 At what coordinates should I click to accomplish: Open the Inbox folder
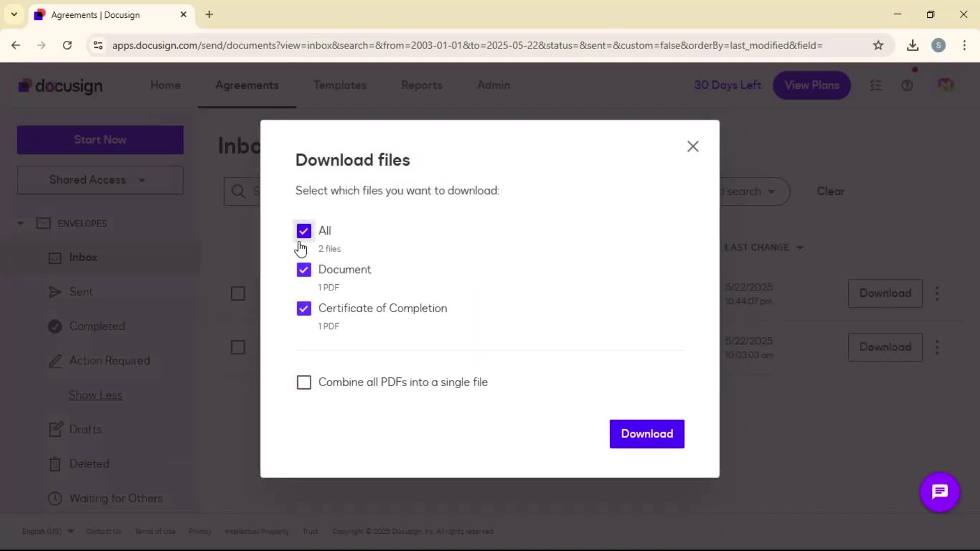pyautogui.click(x=83, y=258)
